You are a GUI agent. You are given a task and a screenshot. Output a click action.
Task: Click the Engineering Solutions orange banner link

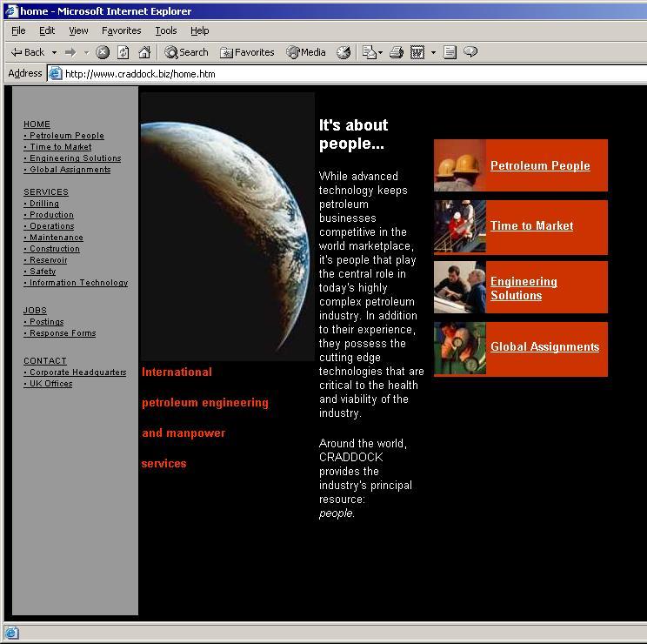pyautogui.click(x=524, y=288)
